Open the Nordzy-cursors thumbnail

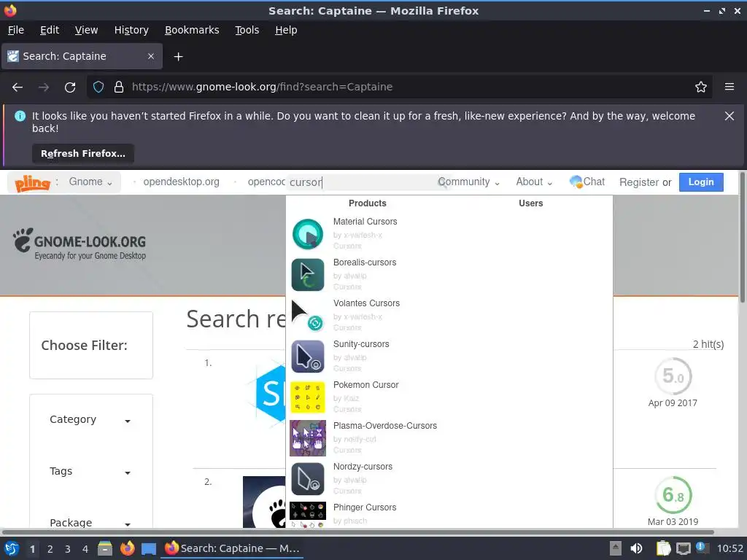(308, 479)
